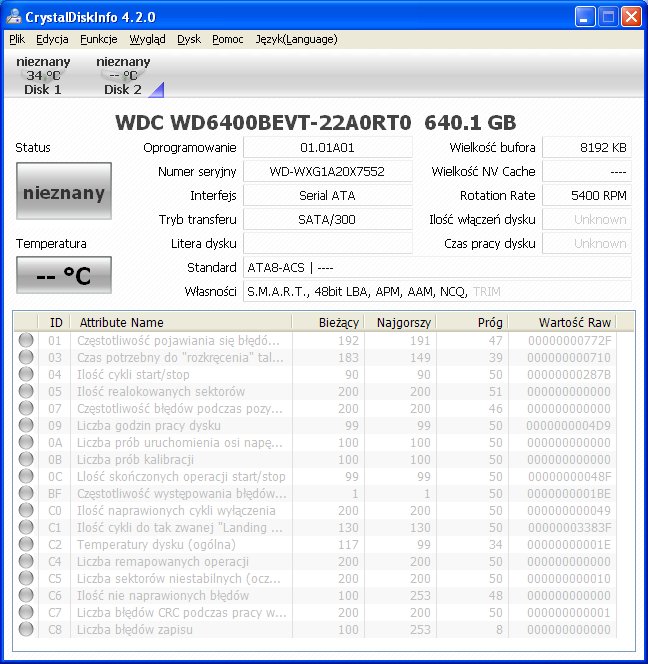Open the Plik menu
648x664 pixels.
click(x=17, y=39)
